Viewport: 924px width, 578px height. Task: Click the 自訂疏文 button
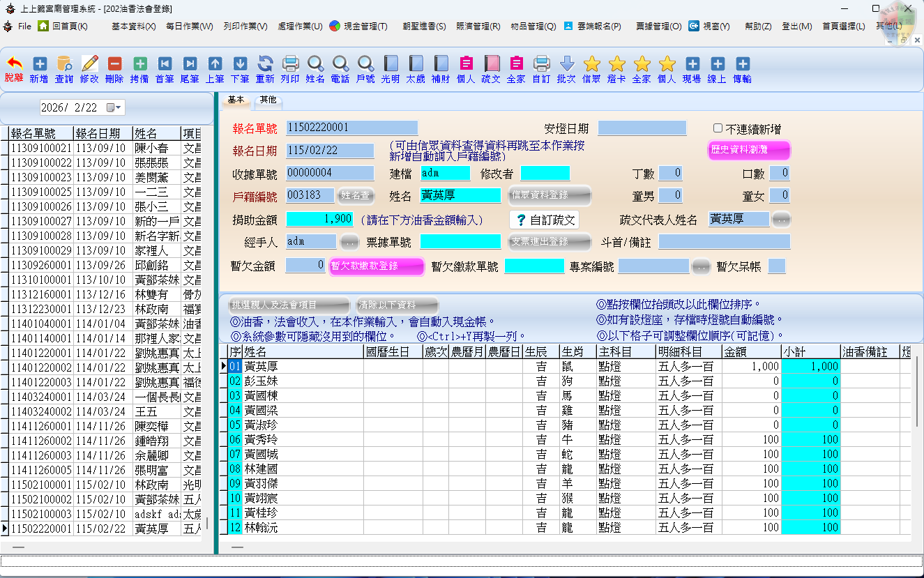[545, 220]
